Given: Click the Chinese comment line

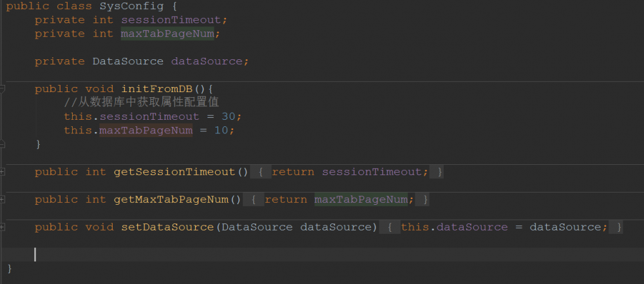Looking at the screenshot, I should (142, 102).
